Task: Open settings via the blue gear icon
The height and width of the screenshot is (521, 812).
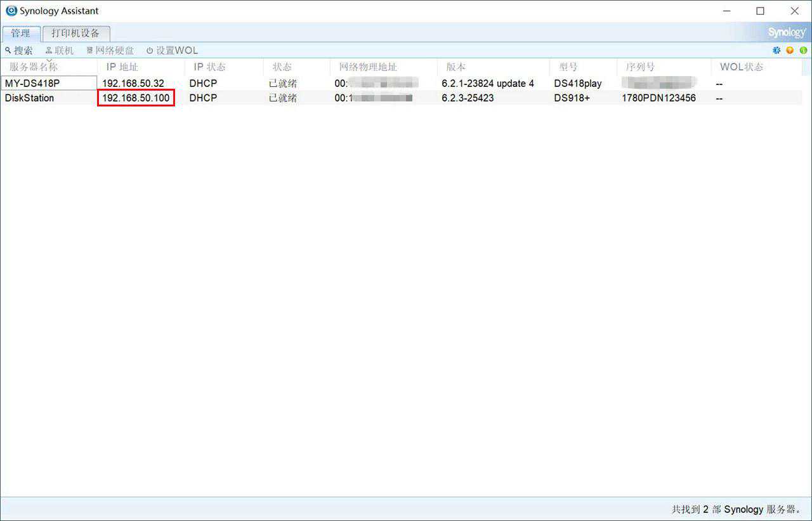Action: pyautogui.click(x=776, y=51)
